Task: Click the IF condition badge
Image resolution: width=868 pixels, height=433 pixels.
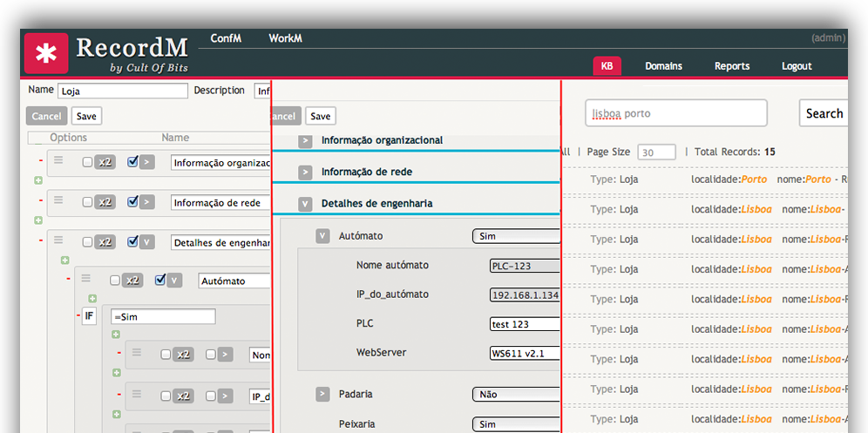Action: tap(89, 316)
